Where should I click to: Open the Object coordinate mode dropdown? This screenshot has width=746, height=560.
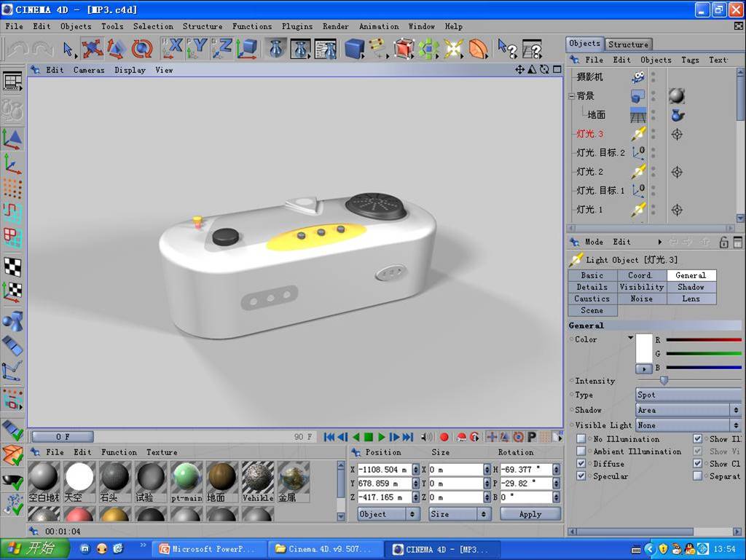(x=388, y=514)
